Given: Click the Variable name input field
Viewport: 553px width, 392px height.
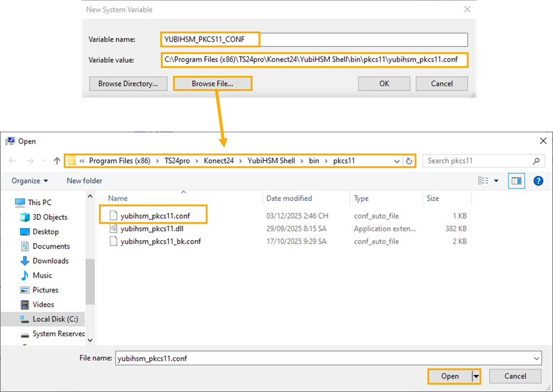Looking at the screenshot, I should click(314, 40).
